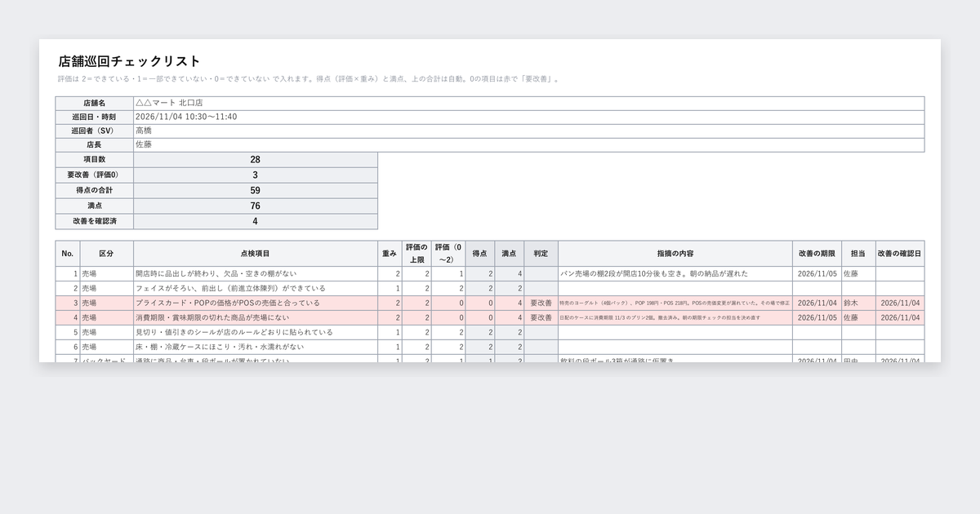This screenshot has width=980, height=514.
Task: Select the 判定 column header
Action: click(541, 254)
